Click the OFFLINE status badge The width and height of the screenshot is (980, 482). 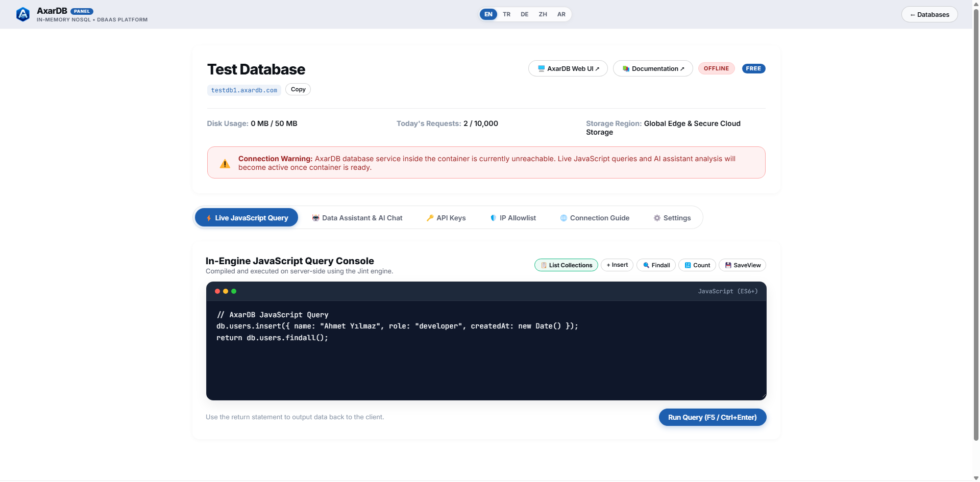716,68
